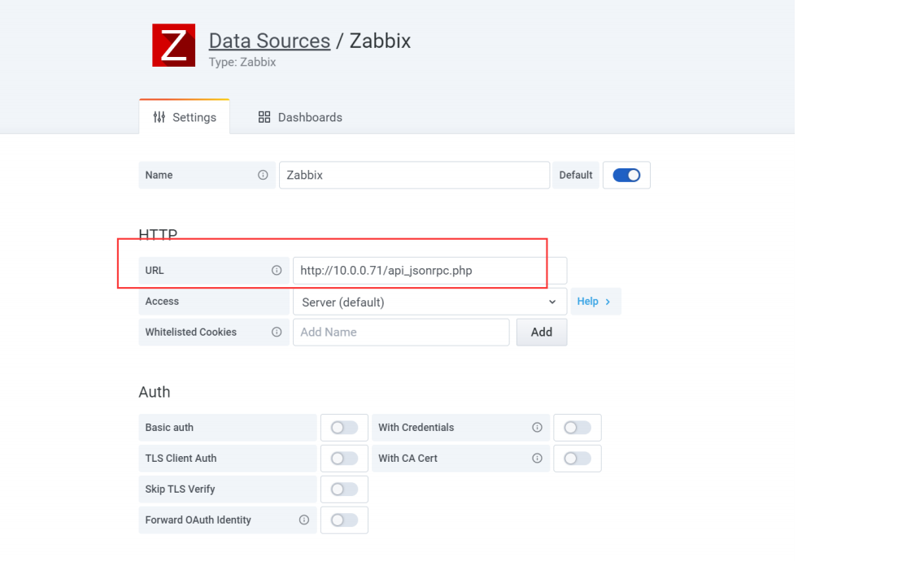Image resolution: width=924 pixels, height=561 pixels.
Task: Click the URL info icon
Action: coord(277,271)
